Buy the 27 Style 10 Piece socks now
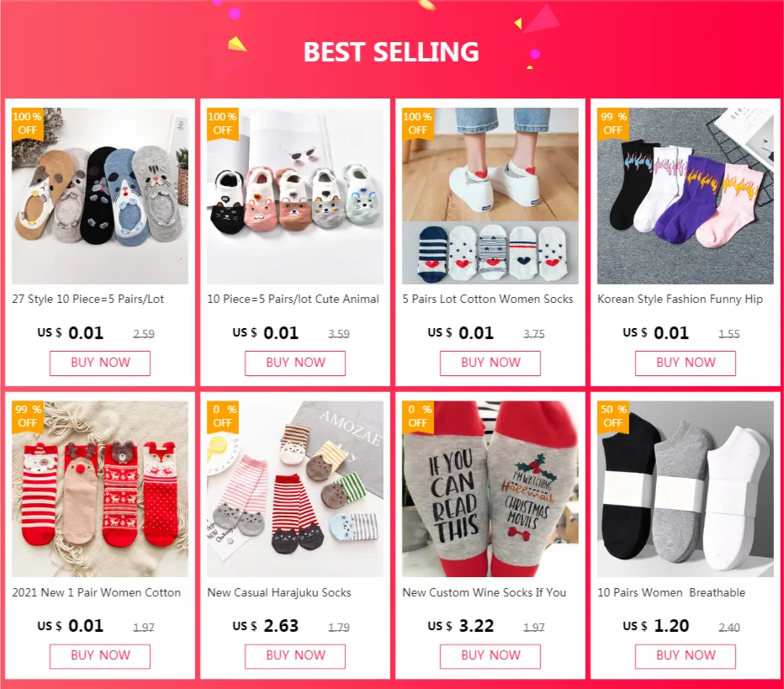Screen dimensions: 784x689 coord(100,363)
